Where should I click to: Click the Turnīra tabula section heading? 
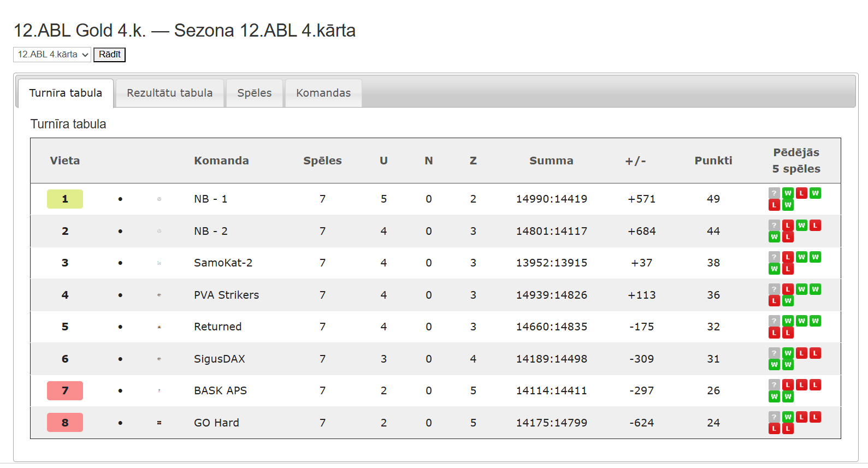point(68,124)
